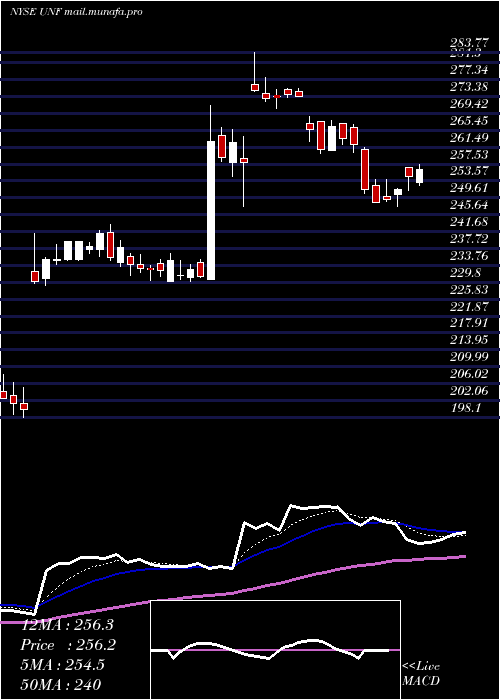The width and height of the screenshot is (500, 700).
Task: Select the 241.68 price axis label
Action: (469, 222)
